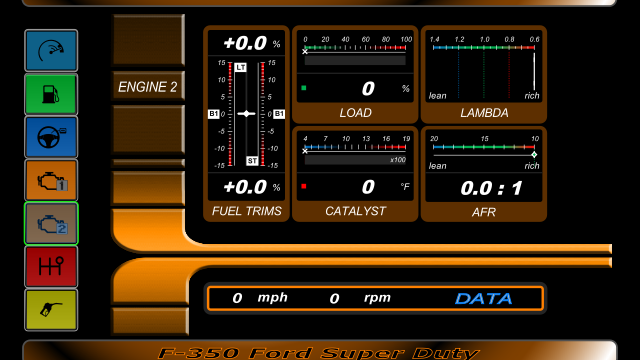Click the ST short-term trim label
The image size is (640, 360).
[x=252, y=161]
